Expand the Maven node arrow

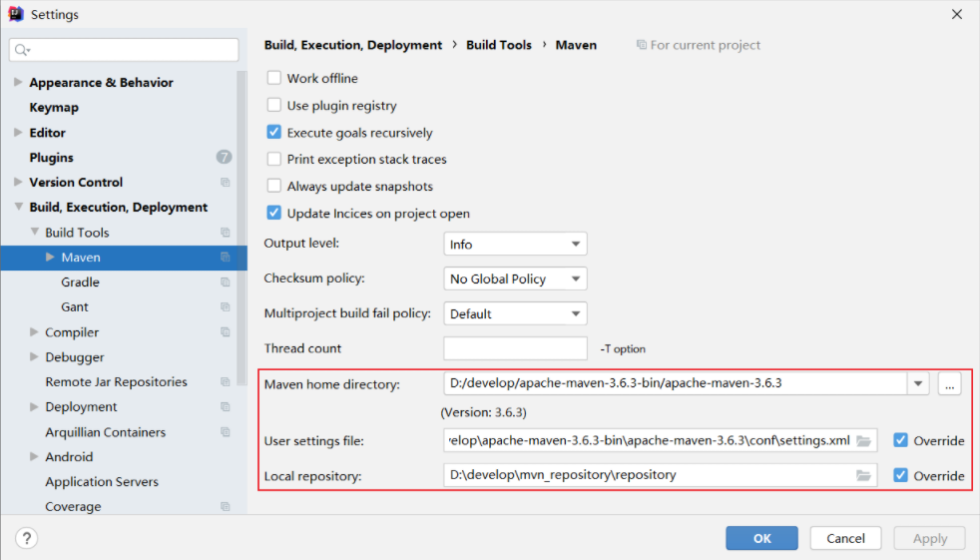[x=50, y=257]
